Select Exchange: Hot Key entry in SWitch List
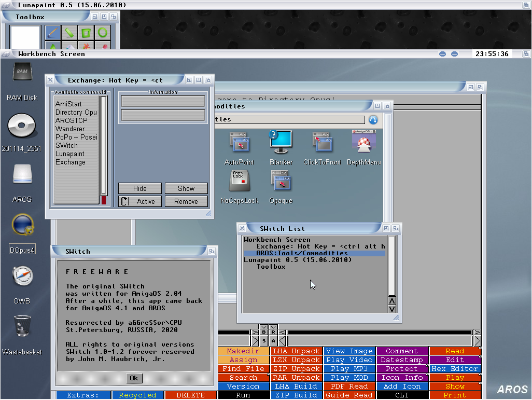This screenshot has width=532, height=400. point(315,246)
